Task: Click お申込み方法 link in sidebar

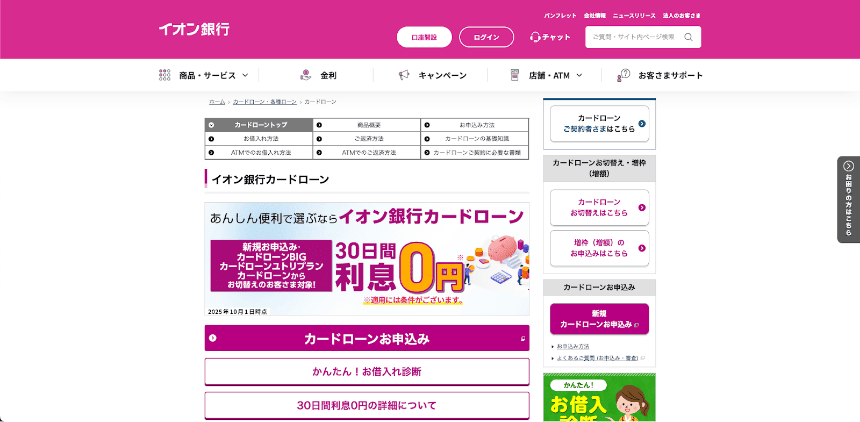Action: point(573,346)
